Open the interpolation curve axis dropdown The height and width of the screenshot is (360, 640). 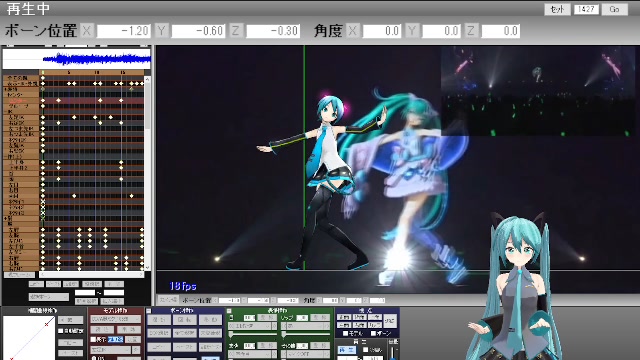pyautogui.click(x=71, y=320)
